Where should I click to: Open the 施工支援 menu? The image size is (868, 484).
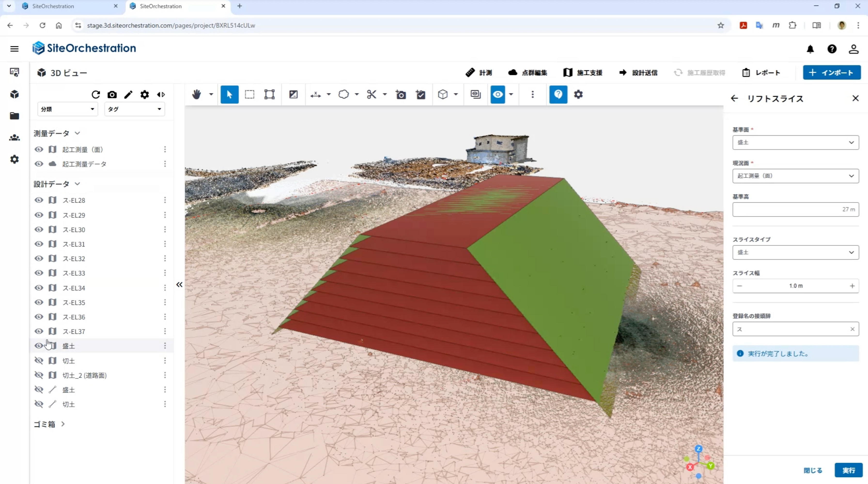(583, 73)
